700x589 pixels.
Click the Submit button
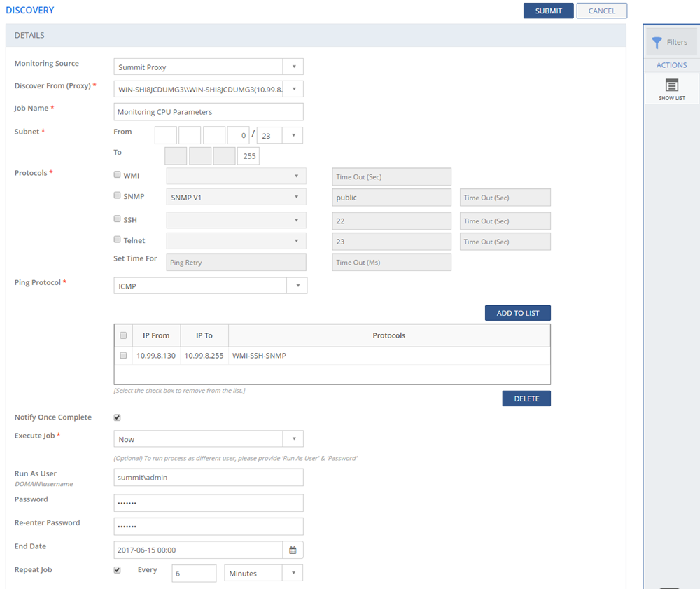[549, 11]
